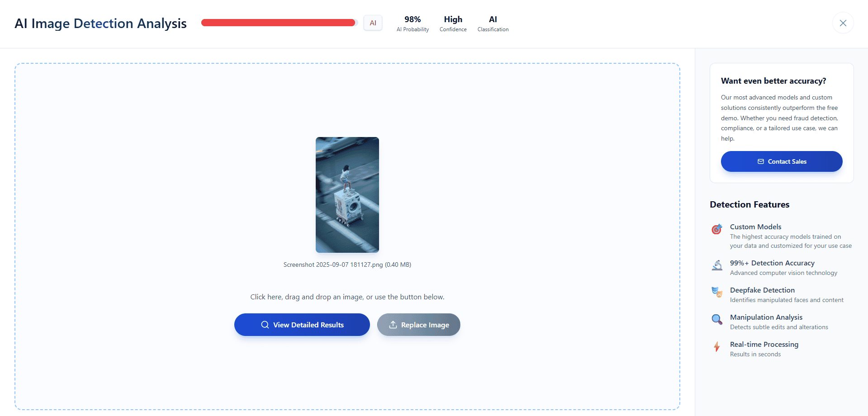Click the Want even better accuracy heading
Image resolution: width=868 pixels, height=416 pixels.
[x=773, y=81]
